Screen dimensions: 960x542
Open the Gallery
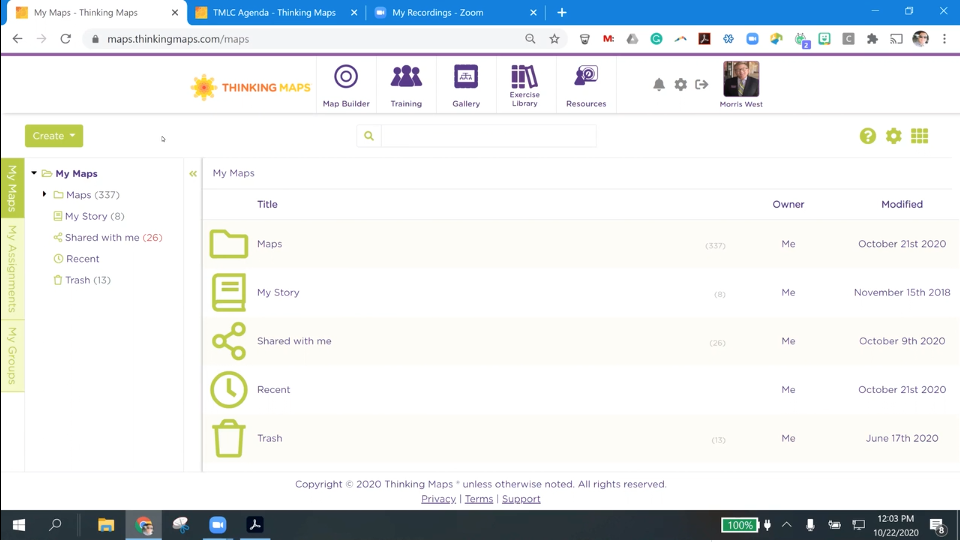466,86
